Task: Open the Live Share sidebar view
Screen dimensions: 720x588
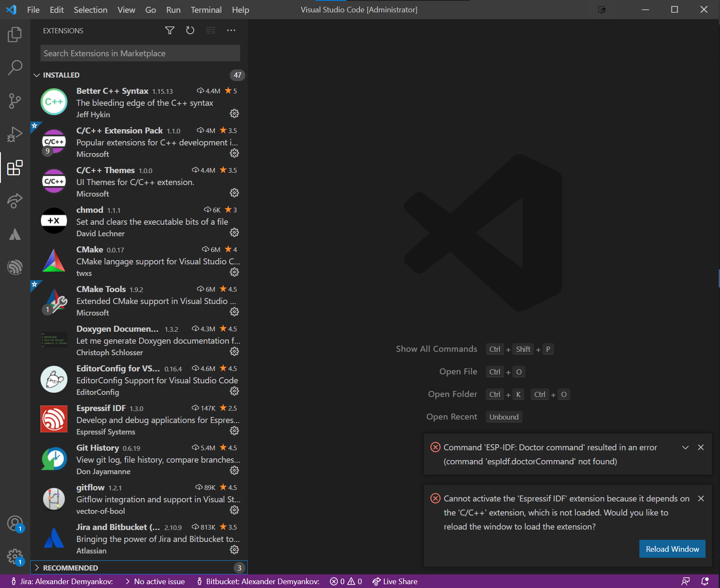Action: pyautogui.click(x=15, y=201)
